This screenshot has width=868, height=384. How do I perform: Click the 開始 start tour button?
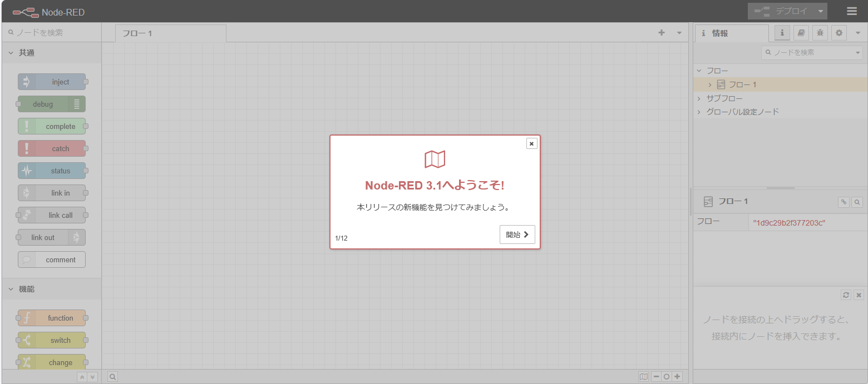[x=517, y=235]
